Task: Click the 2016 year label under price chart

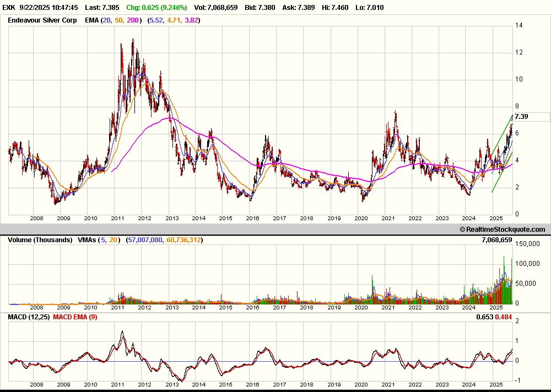Action: tap(252, 218)
